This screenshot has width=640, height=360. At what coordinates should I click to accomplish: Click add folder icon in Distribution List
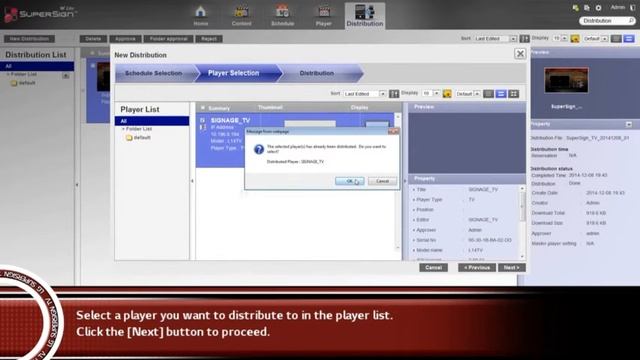(x=66, y=76)
